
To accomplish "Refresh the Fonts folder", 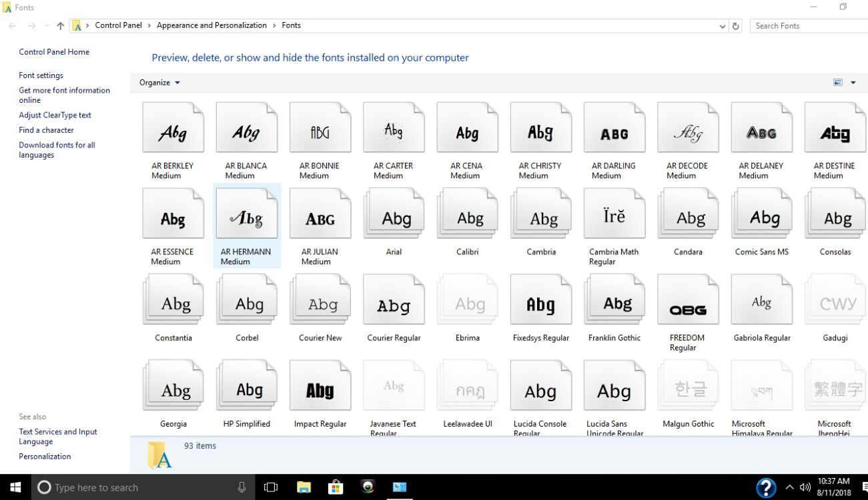I will point(737,26).
